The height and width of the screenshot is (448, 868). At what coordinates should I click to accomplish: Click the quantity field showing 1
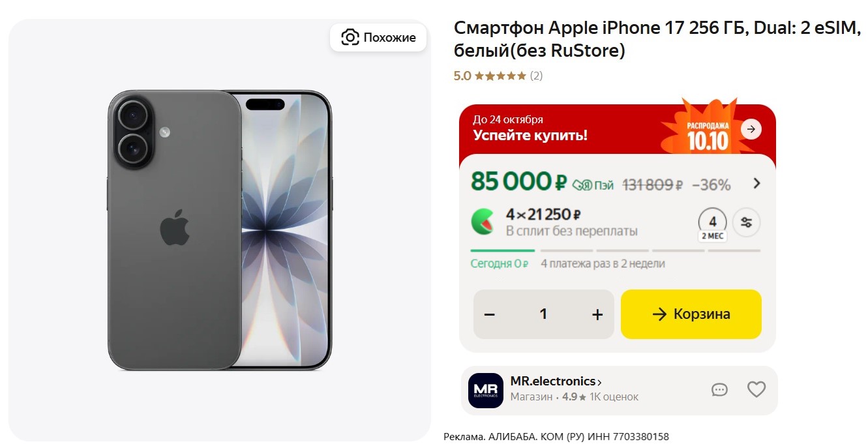point(543,314)
